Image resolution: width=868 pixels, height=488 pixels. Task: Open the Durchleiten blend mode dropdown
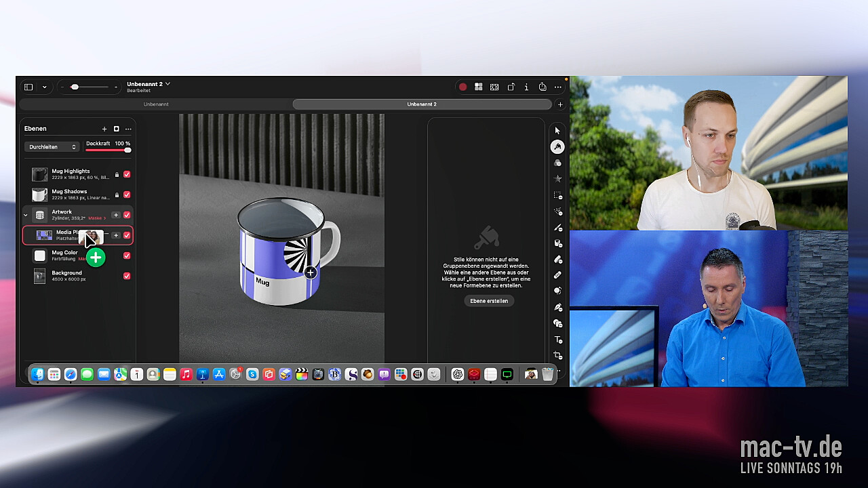pos(52,147)
